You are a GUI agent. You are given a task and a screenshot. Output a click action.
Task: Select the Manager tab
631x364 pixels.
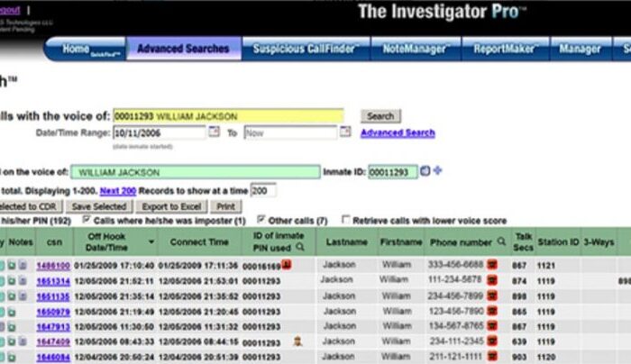(581, 49)
